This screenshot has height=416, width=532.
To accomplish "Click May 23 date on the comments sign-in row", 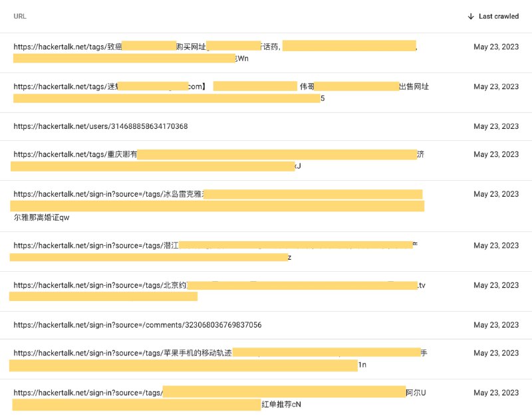I will pos(497,325).
